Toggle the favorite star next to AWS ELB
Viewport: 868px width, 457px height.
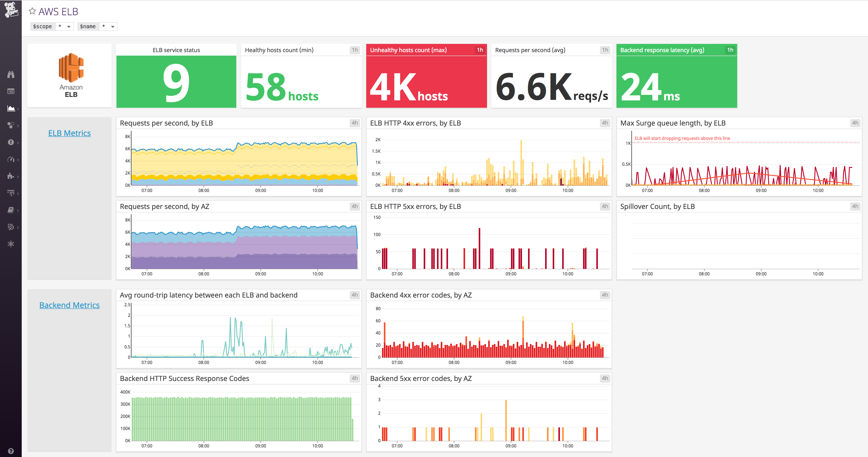click(x=32, y=11)
